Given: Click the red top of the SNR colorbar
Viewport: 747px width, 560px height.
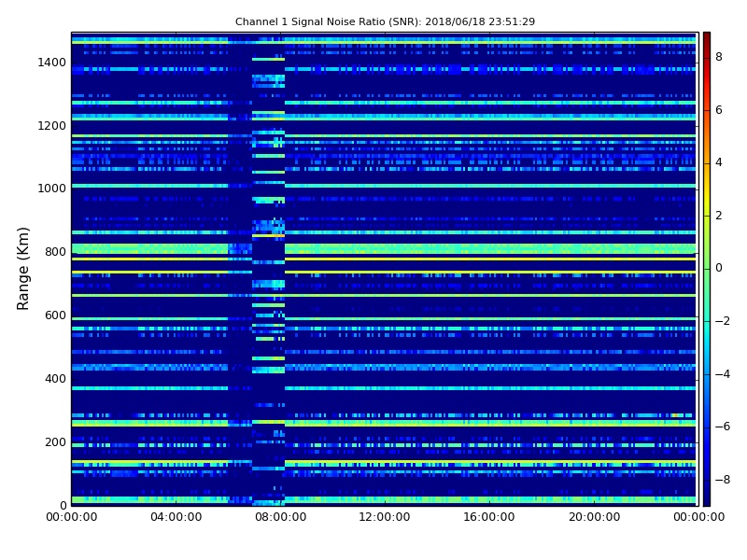Looking at the screenshot, I should tap(707, 38).
